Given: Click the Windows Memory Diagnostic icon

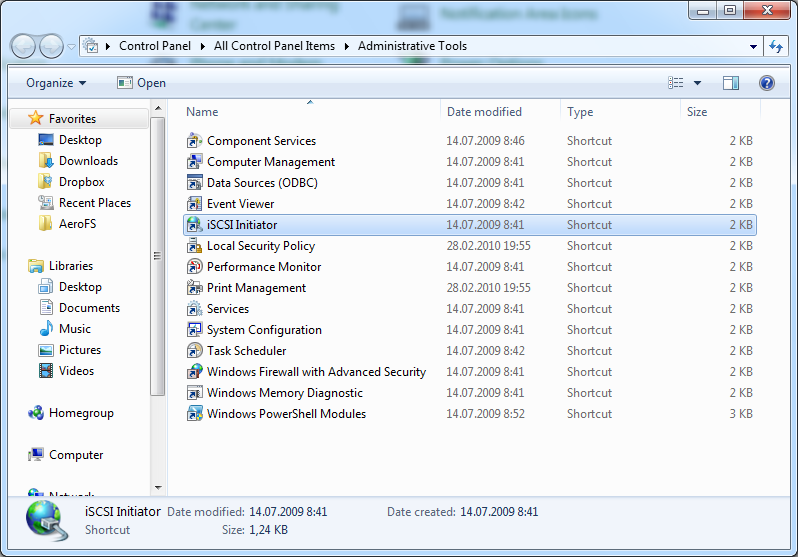Looking at the screenshot, I should point(194,393).
